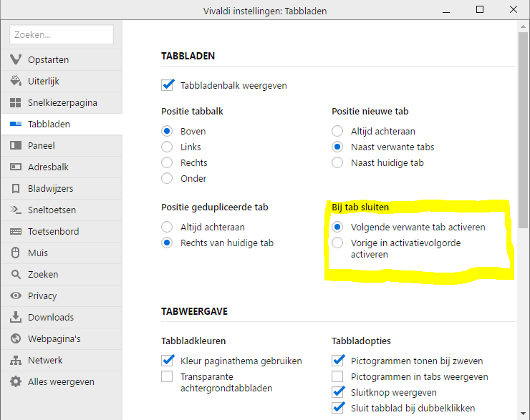This screenshot has height=420, width=530.
Task: Enable Pictogrammen in tabs weergeven
Action: 337,376
